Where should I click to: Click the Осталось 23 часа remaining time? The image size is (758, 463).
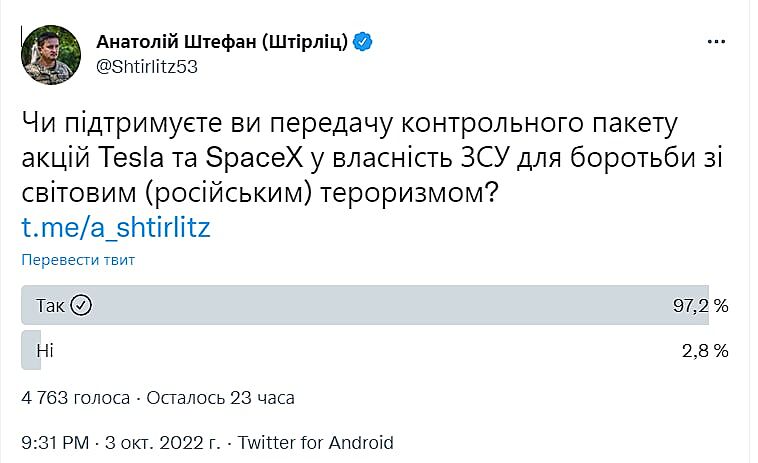click(221, 398)
